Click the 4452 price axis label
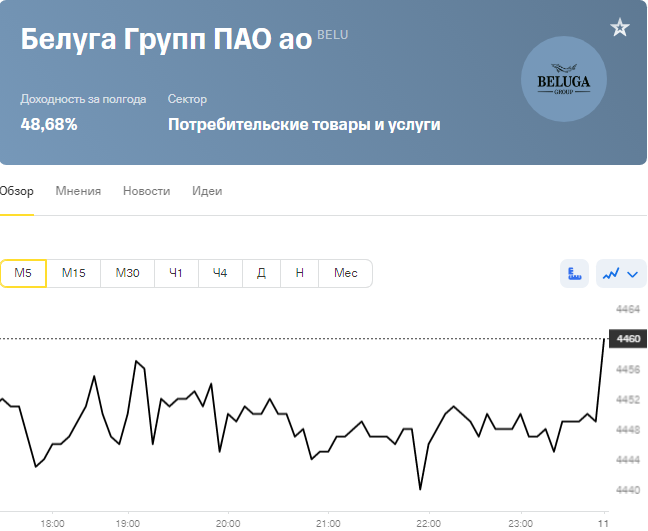 coord(628,400)
